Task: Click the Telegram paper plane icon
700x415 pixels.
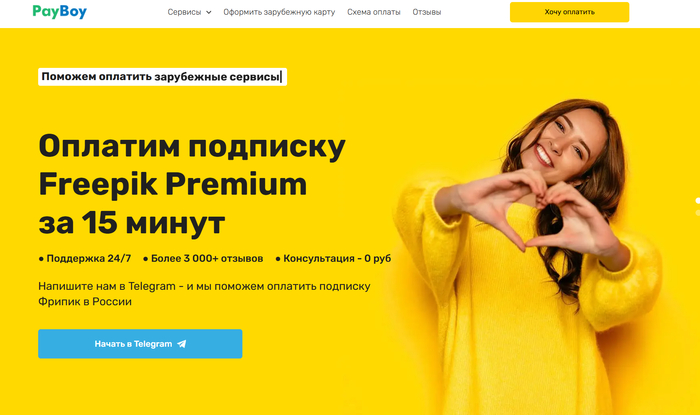Action: [181, 344]
